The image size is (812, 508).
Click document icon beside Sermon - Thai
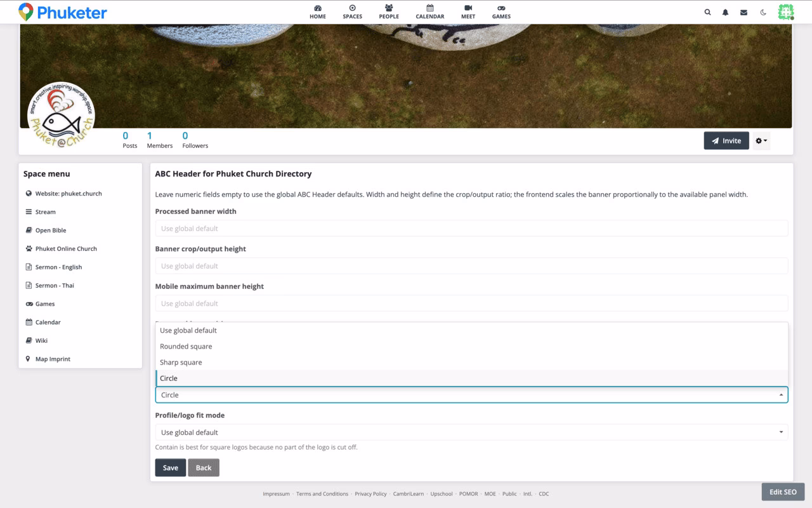pos(29,286)
